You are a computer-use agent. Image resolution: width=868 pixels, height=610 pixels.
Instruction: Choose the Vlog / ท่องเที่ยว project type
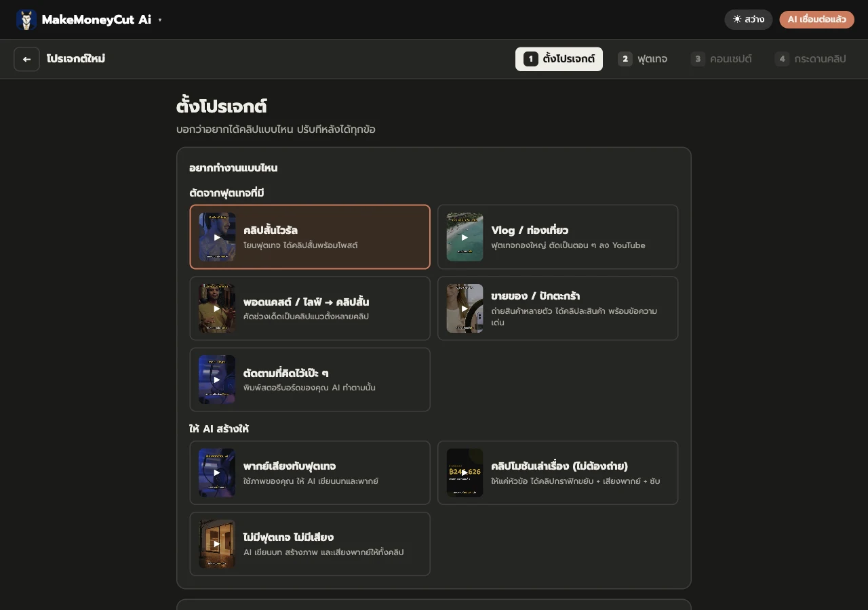coord(557,237)
